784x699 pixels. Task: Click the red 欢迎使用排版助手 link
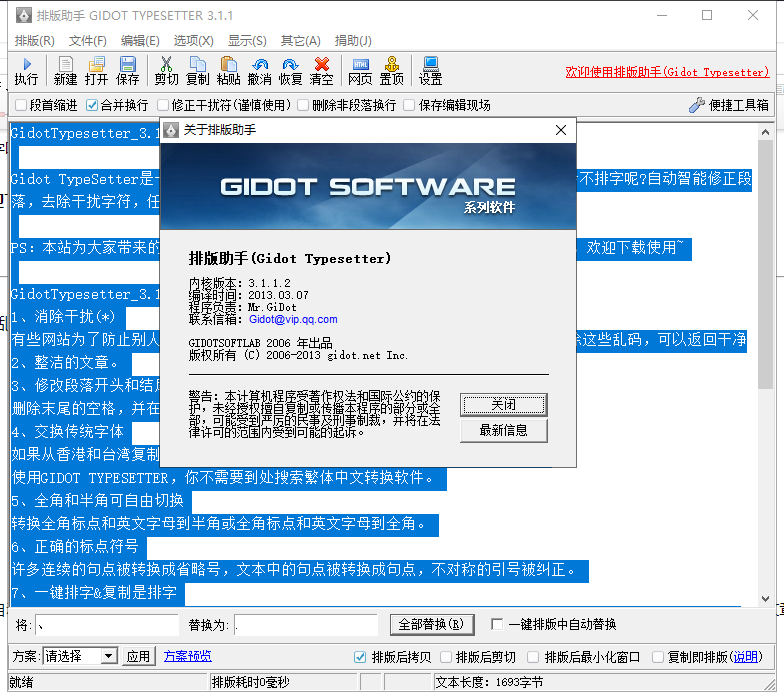coord(668,72)
